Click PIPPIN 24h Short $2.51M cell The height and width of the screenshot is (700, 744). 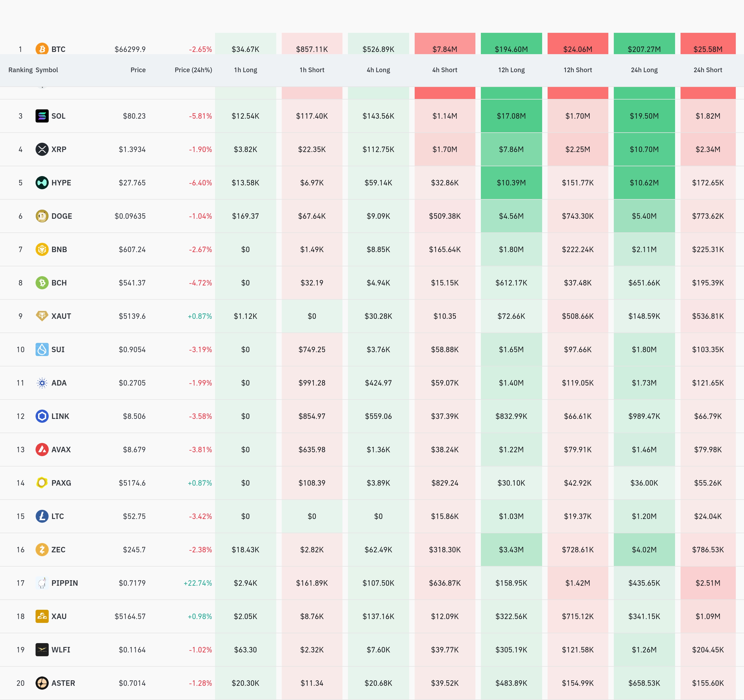pos(708,583)
